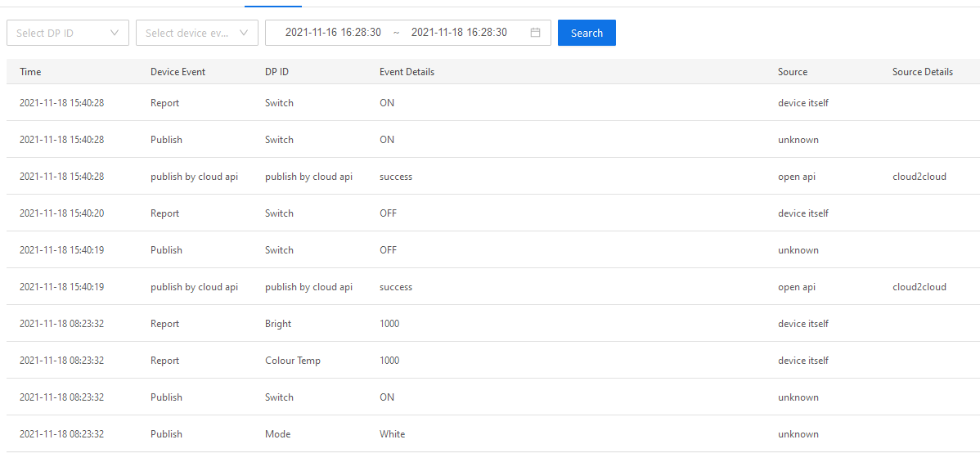Click OFF in the 15:40:20 Report row
Image resolution: width=980 pixels, height=462 pixels.
point(388,213)
